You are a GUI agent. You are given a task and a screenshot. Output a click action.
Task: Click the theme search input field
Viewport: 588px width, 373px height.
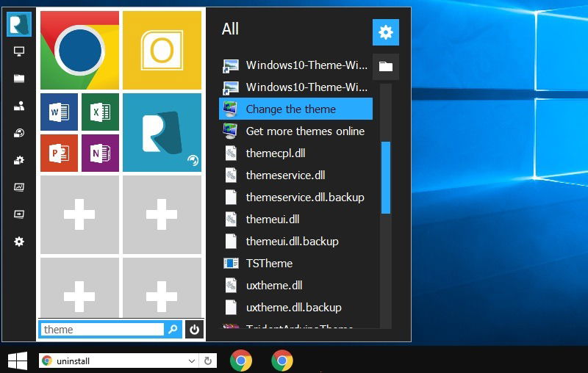pyautogui.click(x=102, y=330)
